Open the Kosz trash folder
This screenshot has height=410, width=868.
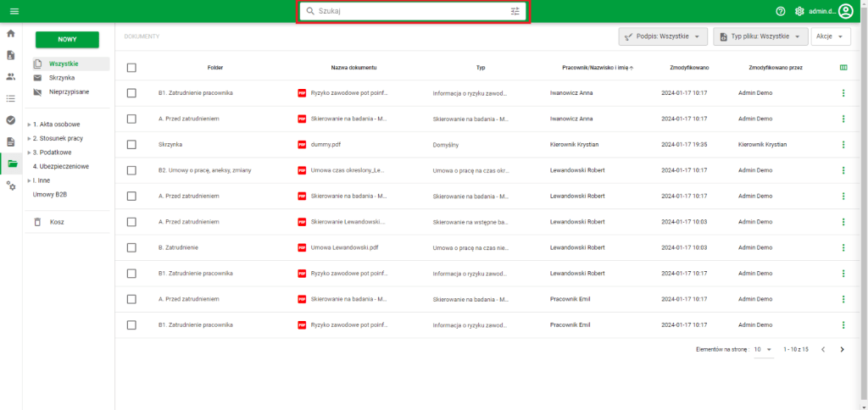(57, 222)
